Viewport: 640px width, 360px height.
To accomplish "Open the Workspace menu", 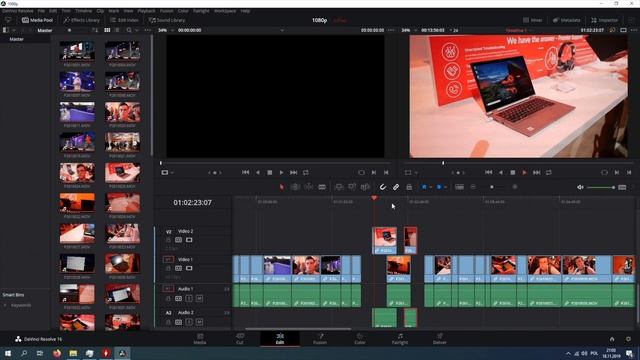I will pyautogui.click(x=225, y=11).
